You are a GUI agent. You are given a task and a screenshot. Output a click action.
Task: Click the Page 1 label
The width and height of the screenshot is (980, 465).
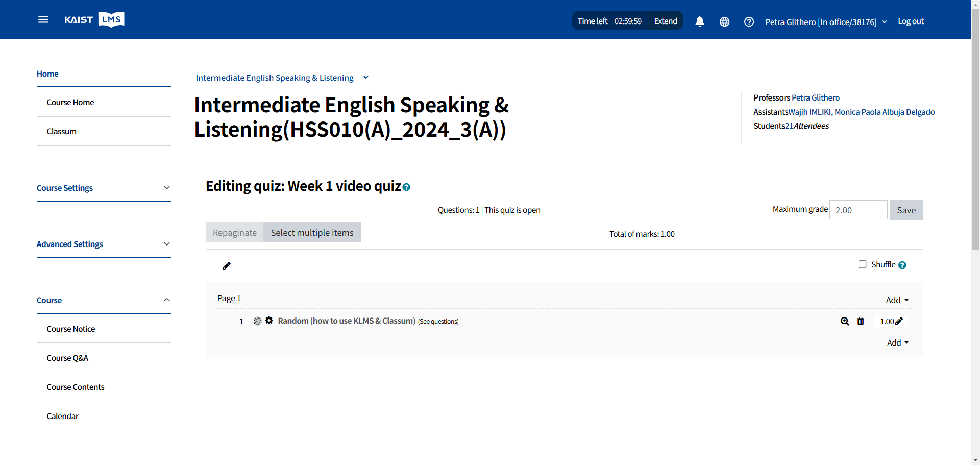click(x=229, y=298)
